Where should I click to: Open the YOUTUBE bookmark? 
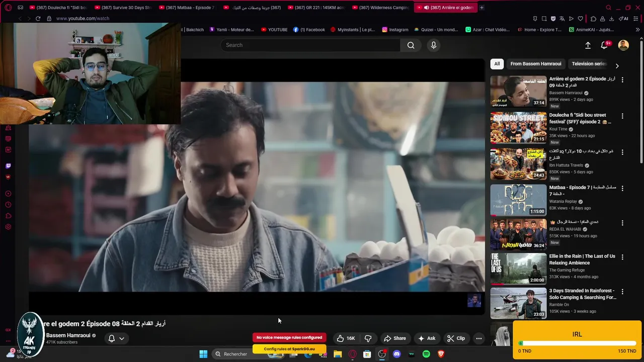coord(274,30)
